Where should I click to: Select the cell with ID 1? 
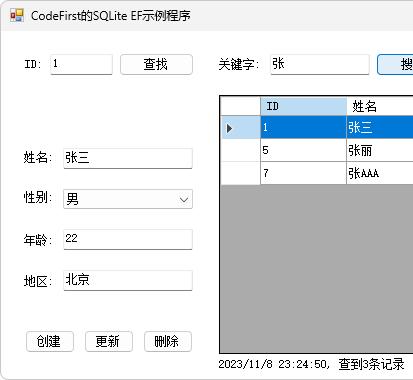tap(303, 127)
